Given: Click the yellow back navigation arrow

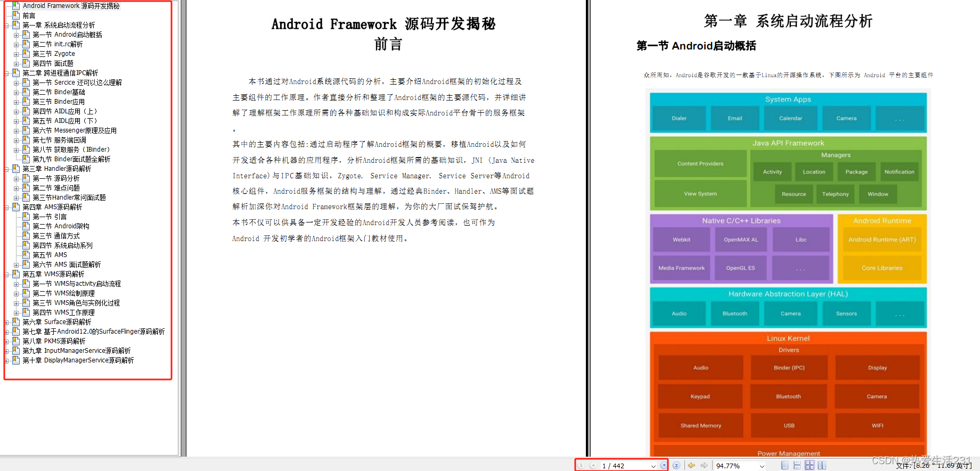Looking at the screenshot, I should (x=691, y=465).
